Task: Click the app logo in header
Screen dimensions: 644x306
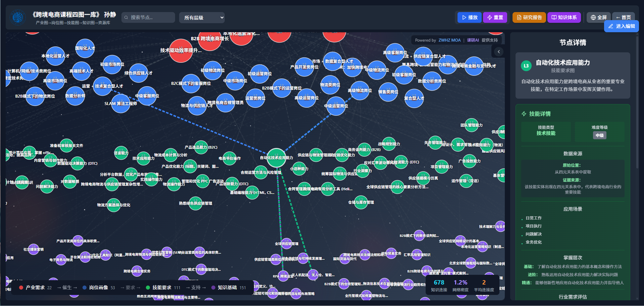Action: tap(18, 17)
